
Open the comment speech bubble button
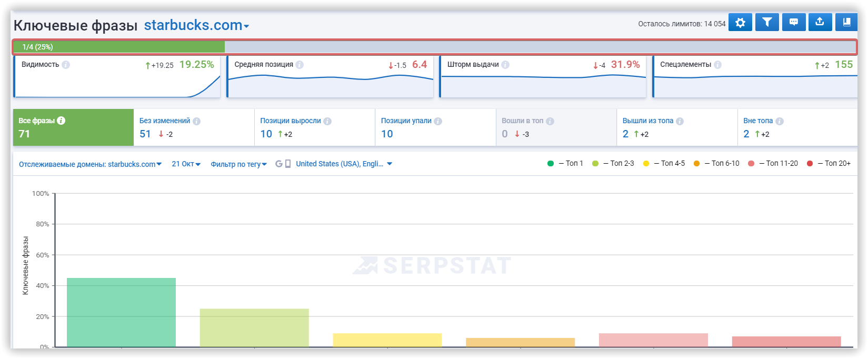794,22
